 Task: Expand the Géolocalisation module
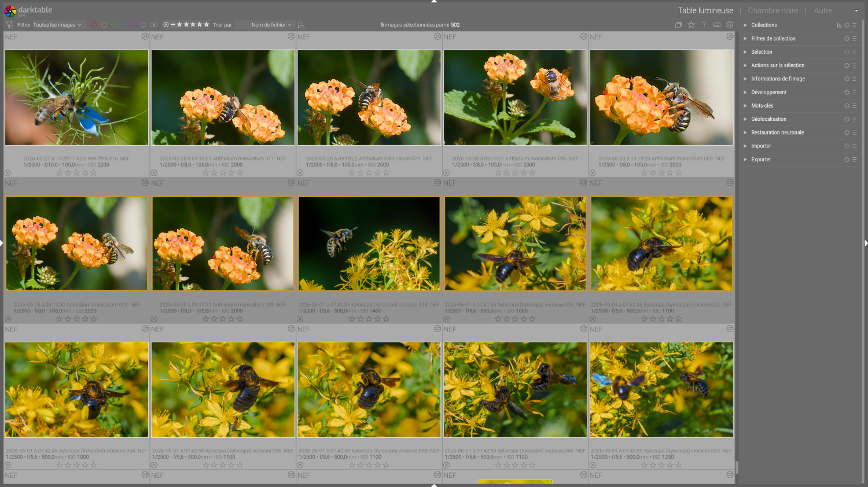745,119
